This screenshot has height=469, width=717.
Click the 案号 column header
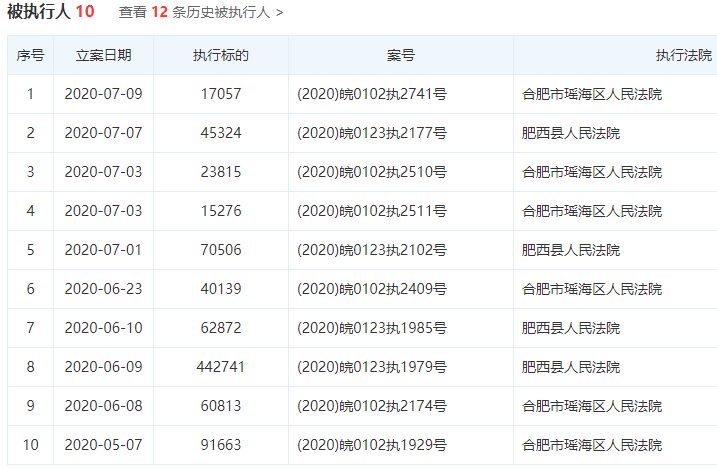pyautogui.click(x=401, y=55)
